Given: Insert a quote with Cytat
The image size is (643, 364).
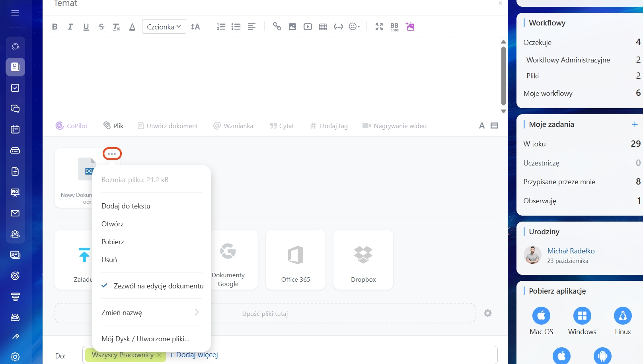Looking at the screenshot, I should click(282, 126).
